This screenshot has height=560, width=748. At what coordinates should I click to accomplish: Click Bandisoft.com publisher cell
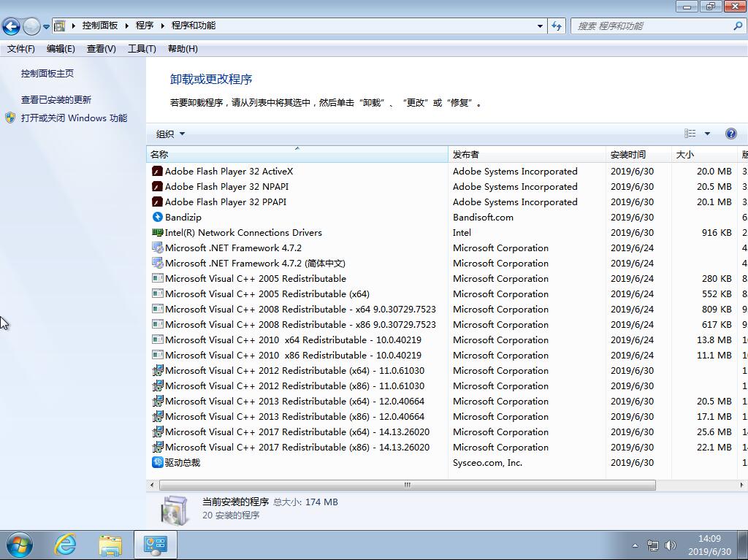pyautogui.click(x=483, y=217)
